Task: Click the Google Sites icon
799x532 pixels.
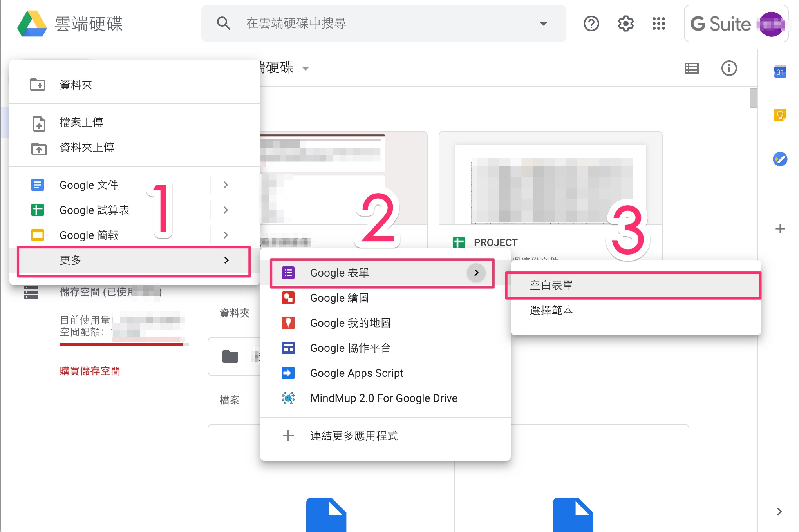Action: [x=288, y=348]
